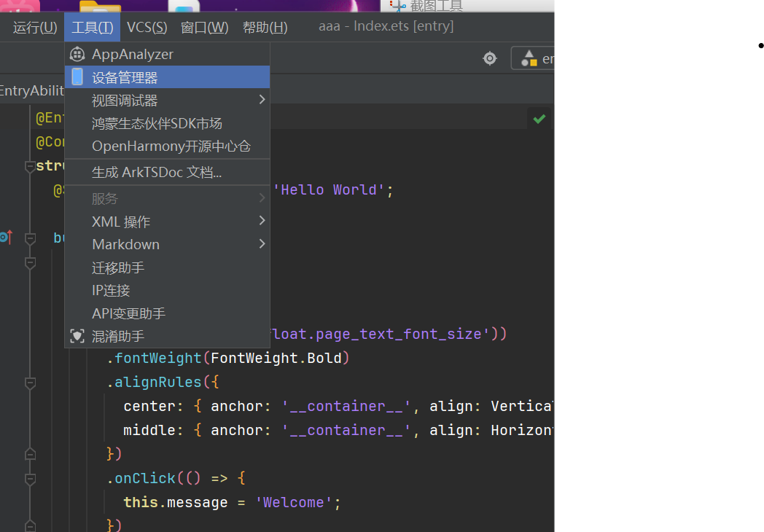Click the 混淆助手 shield icon
The height and width of the screenshot is (532, 764).
pyautogui.click(x=77, y=336)
